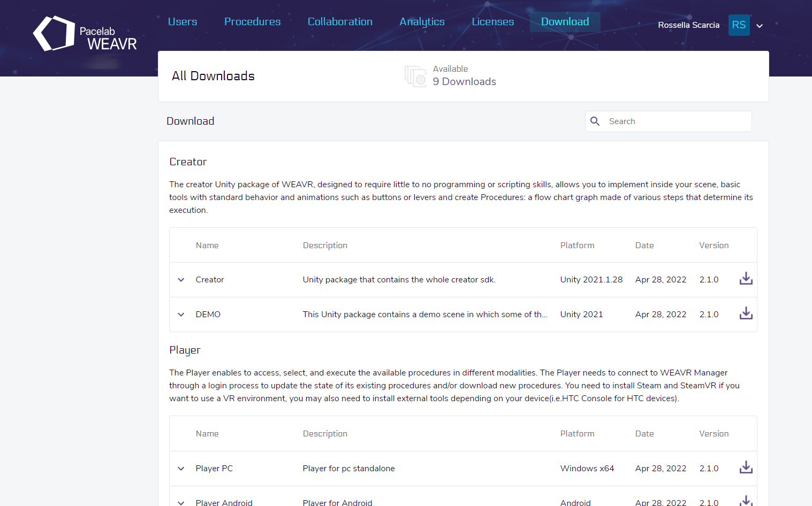Image resolution: width=812 pixels, height=506 pixels.
Task: Click the Player table Platform column header
Action: pos(577,434)
